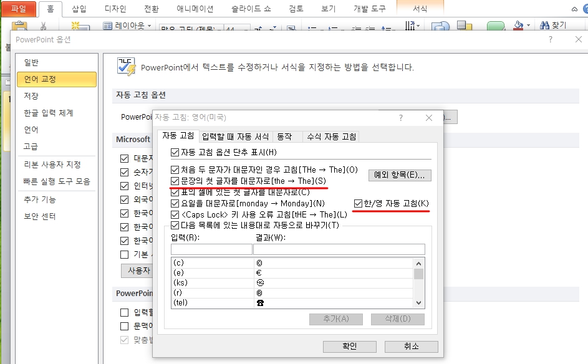This screenshot has width=588, height=364.
Task: Toggle 자동 고침 옵션 단추 표시 checkbox
Action: coord(175,152)
